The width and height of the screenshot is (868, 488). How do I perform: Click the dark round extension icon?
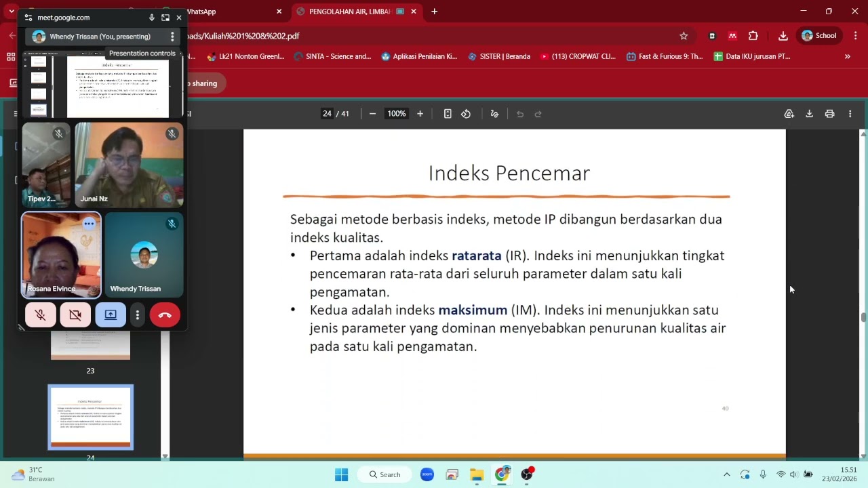(x=712, y=36)
